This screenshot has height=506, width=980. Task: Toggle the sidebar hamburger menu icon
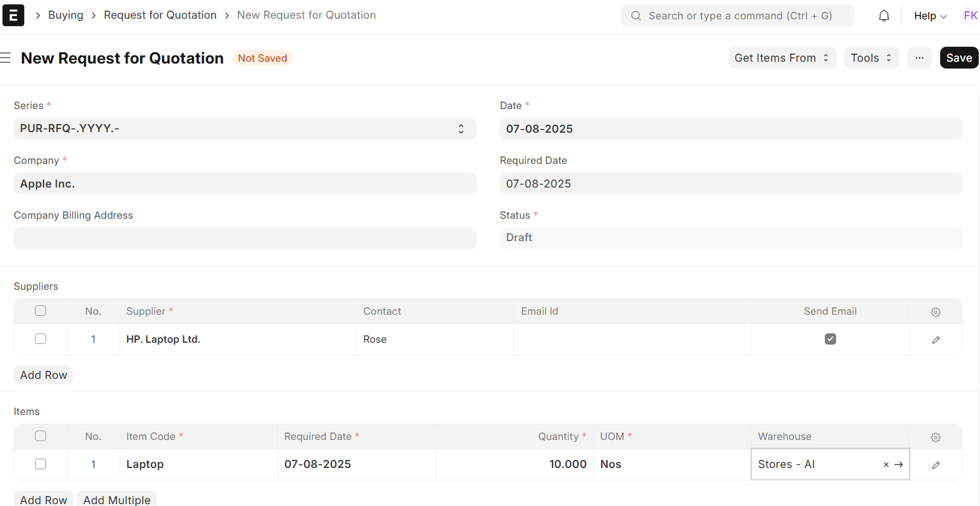[x=6, y=58]
